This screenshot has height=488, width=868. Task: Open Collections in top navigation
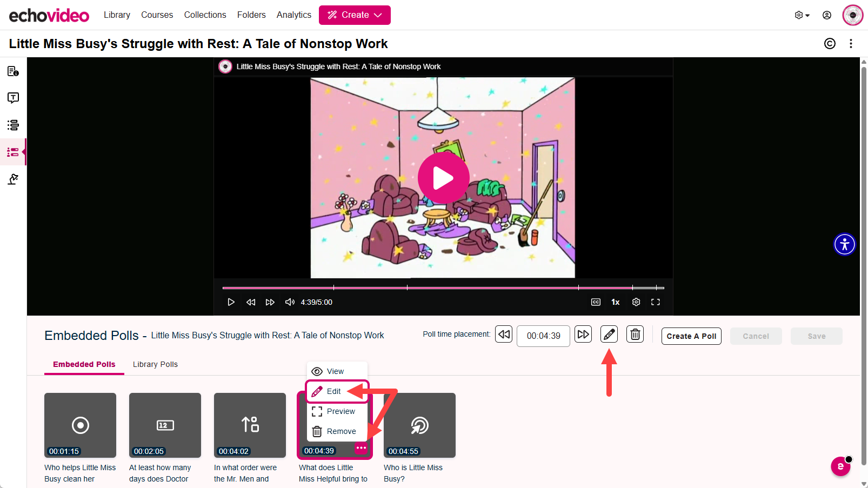205,15
